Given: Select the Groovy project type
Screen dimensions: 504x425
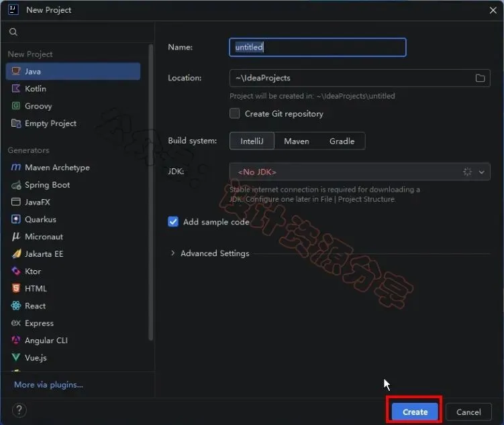Looking at the screenshot, I should tap(72, 106).
